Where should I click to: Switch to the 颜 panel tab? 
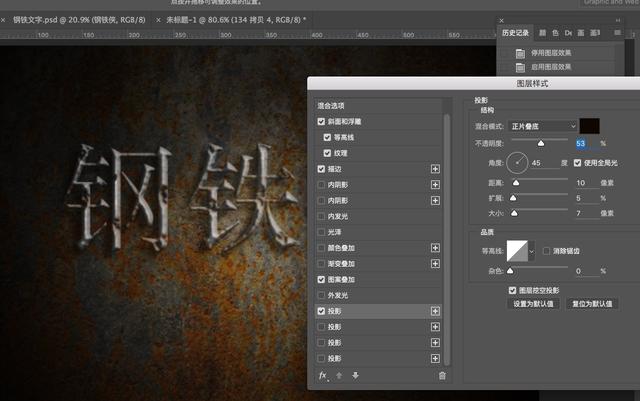coord(542,33)
